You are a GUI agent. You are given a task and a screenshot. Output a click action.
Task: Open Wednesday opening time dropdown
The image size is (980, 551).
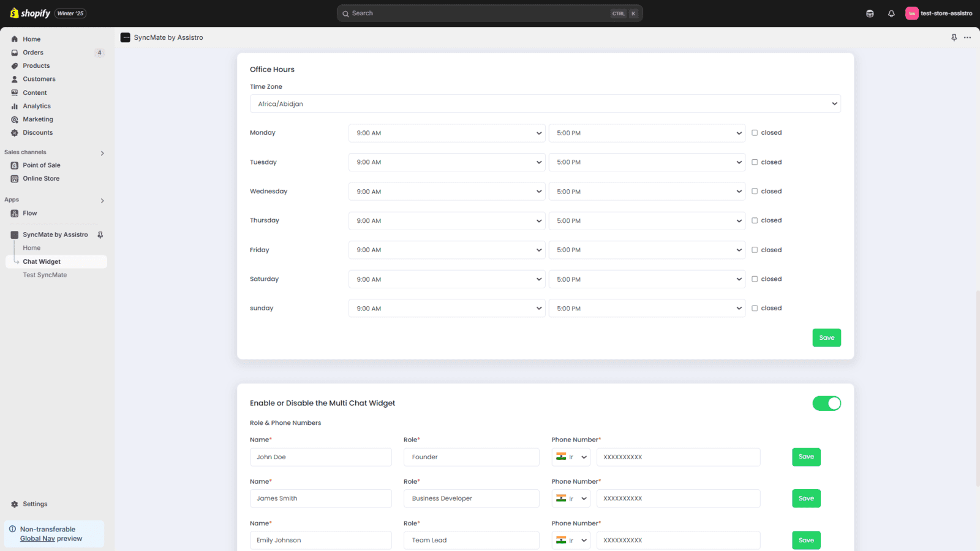point(447,192)
